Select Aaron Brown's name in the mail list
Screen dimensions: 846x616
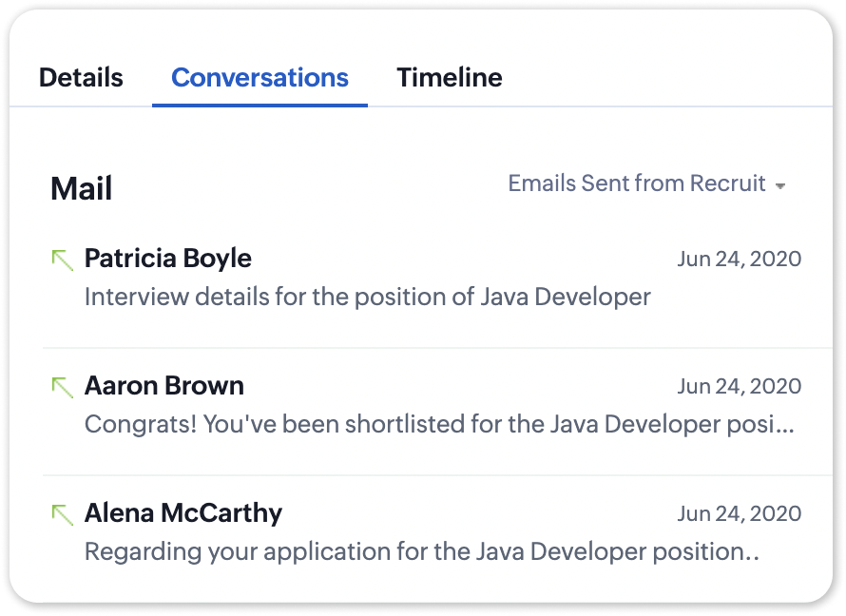[164, 385]
